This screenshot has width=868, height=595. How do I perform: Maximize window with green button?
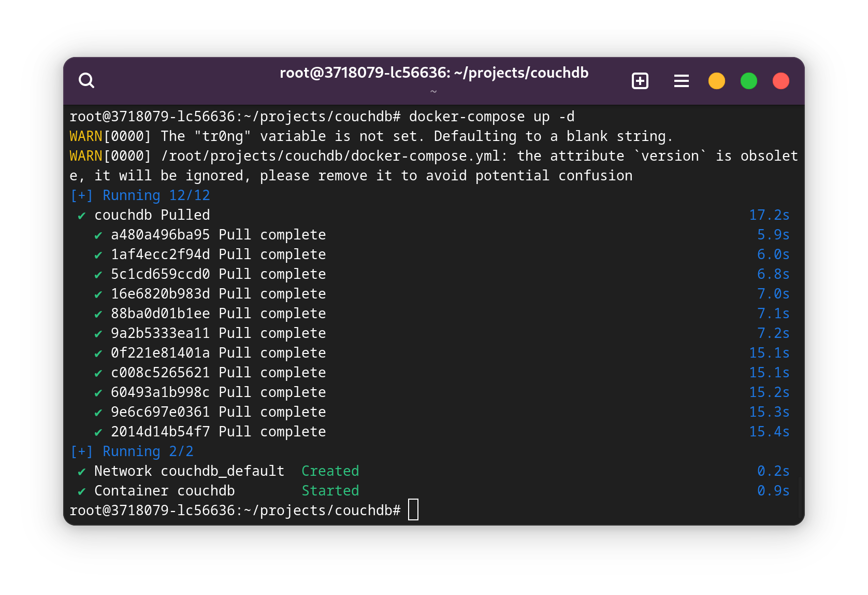(749, 81)
